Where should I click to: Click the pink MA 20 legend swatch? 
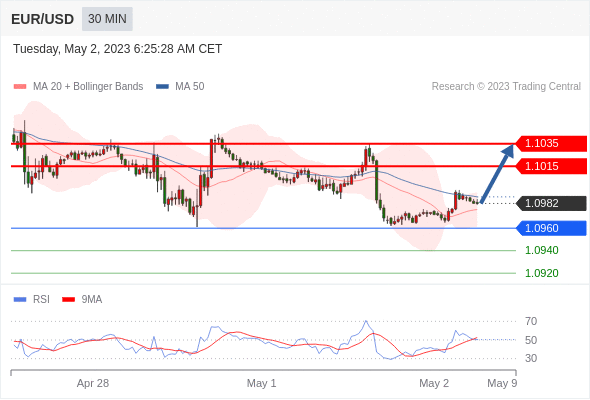pos(20,87)
